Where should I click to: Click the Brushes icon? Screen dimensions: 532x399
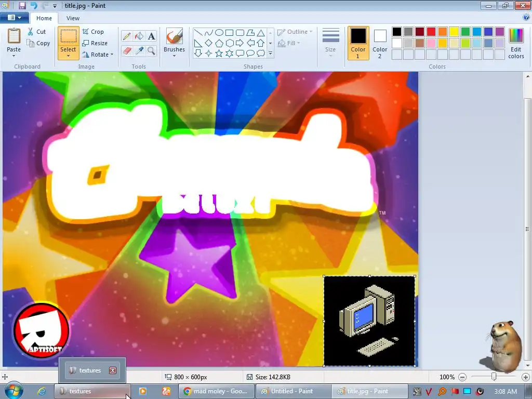pyautogui.click(x=175, y=36)
